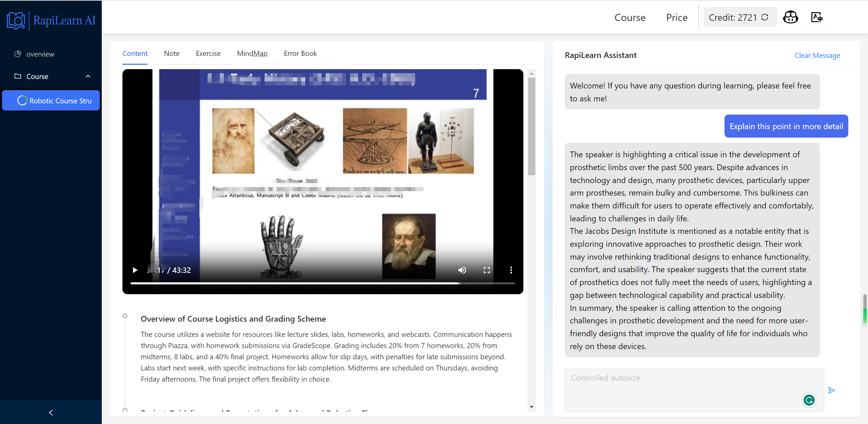The width and height of the screenshot is (868, 424).
Task: Seek the video progress bar
Action: (322, 283)
